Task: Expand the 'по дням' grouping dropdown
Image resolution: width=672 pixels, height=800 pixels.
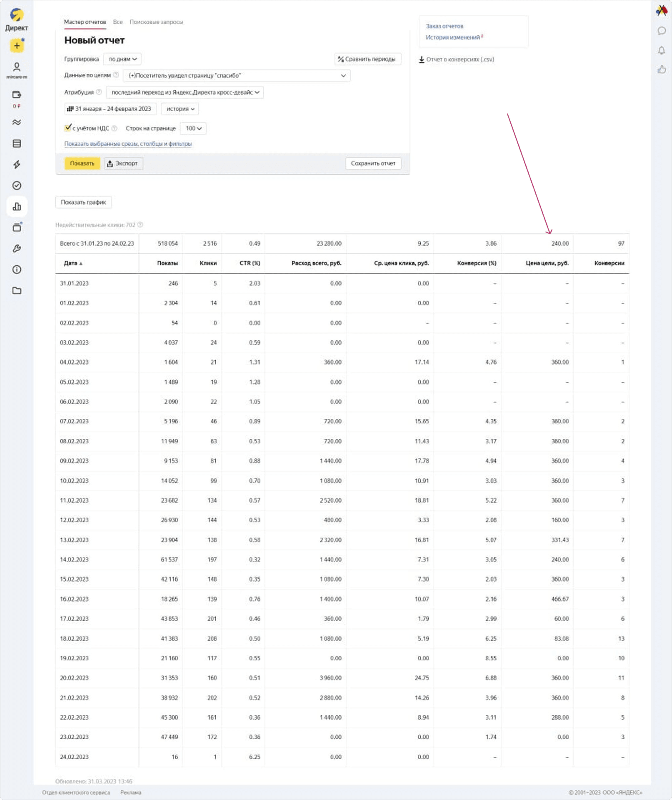Action: [122, 59]
